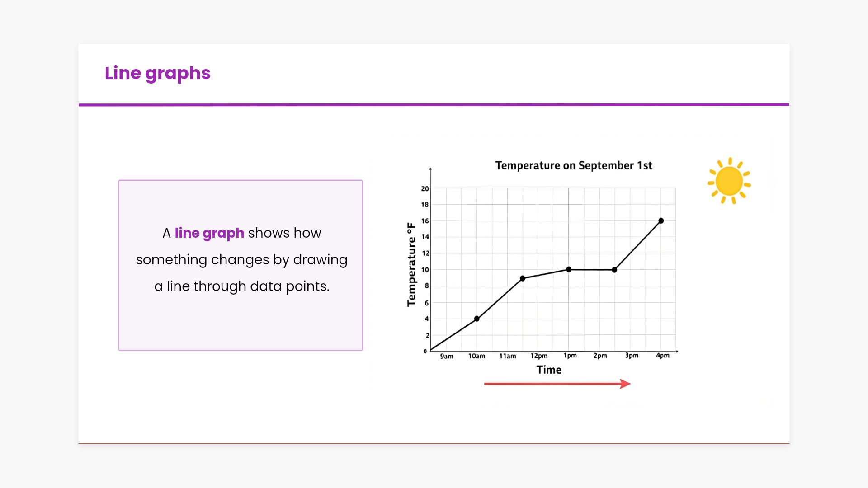
Task: Click the text "a line through data points."
Action: click(x=242, y=286)
